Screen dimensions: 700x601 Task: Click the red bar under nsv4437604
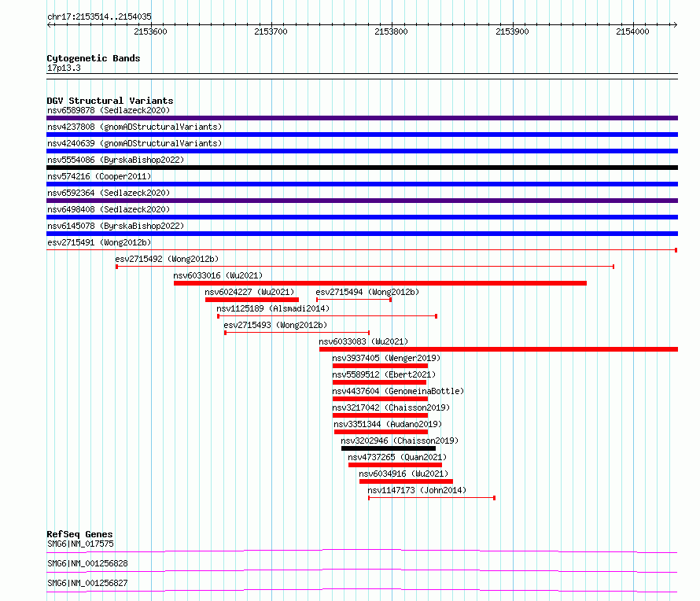coord(381,399)
